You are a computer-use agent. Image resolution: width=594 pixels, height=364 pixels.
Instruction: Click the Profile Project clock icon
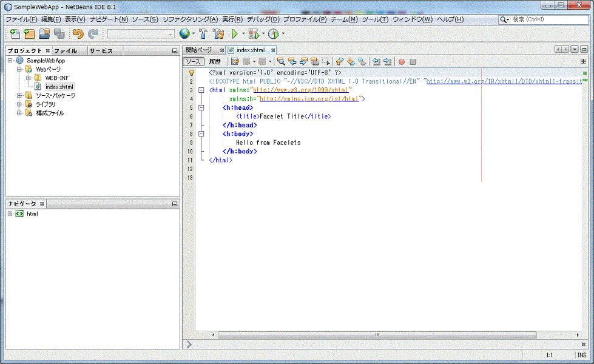[274, 34]
